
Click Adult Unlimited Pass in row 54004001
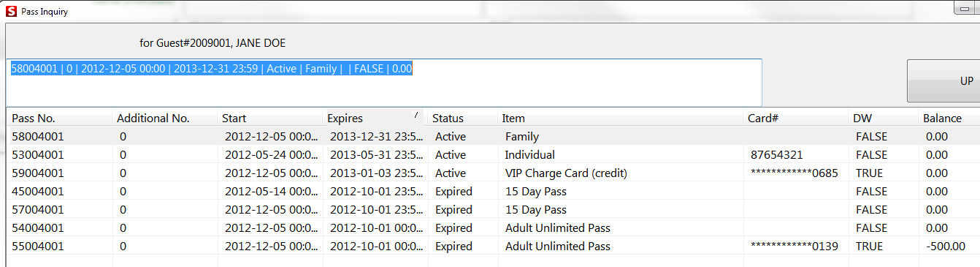click(x=557, y=227)
